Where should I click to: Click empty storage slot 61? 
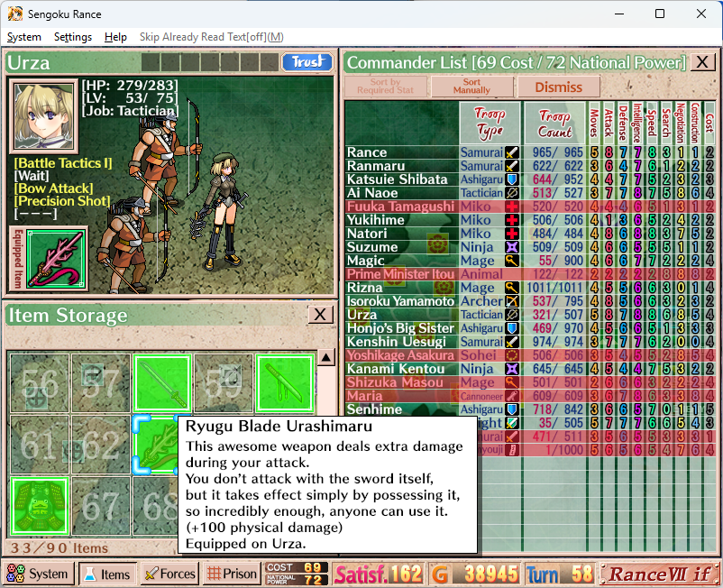pyautogui.click(x=40, y=445)
